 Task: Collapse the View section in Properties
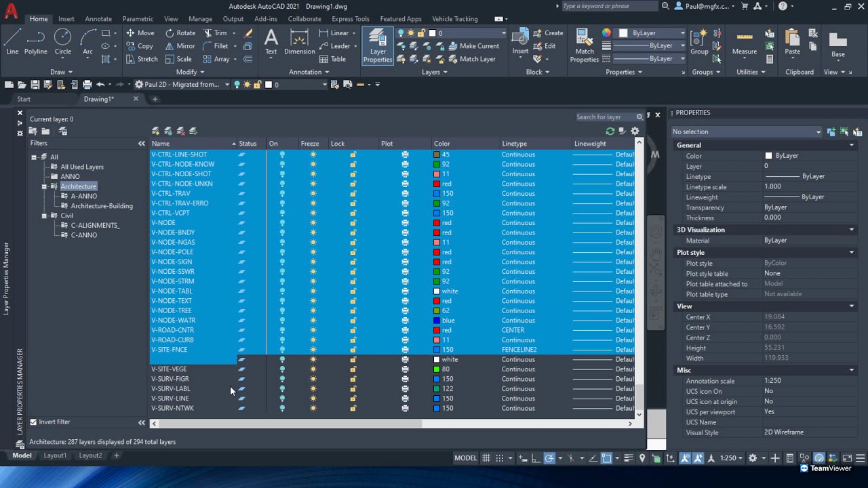[852, 306]
